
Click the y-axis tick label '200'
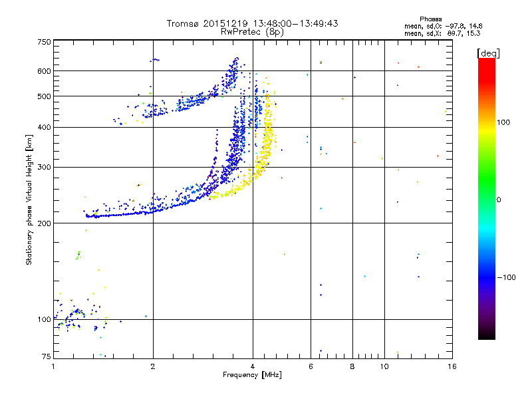(44, 223)
